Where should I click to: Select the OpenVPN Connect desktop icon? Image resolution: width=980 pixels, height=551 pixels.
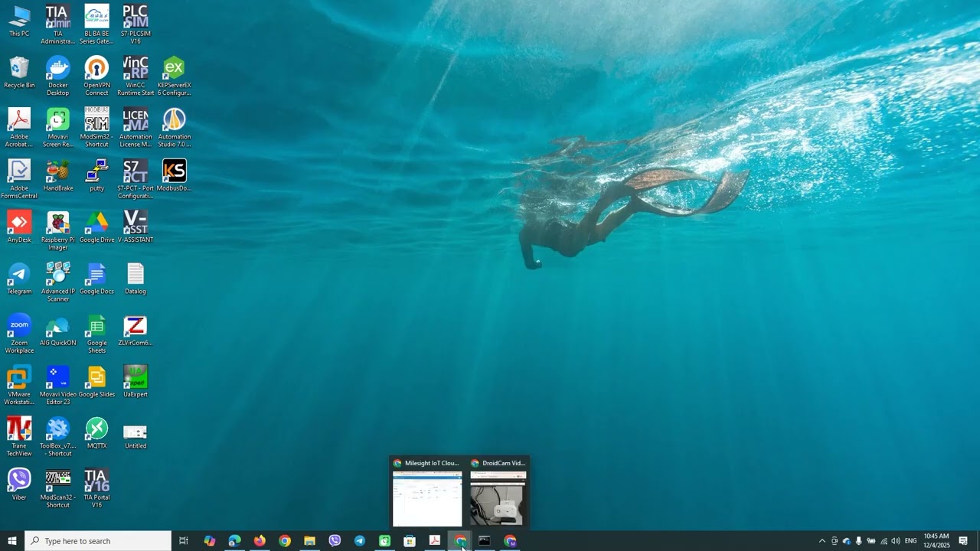click(96, 77)
